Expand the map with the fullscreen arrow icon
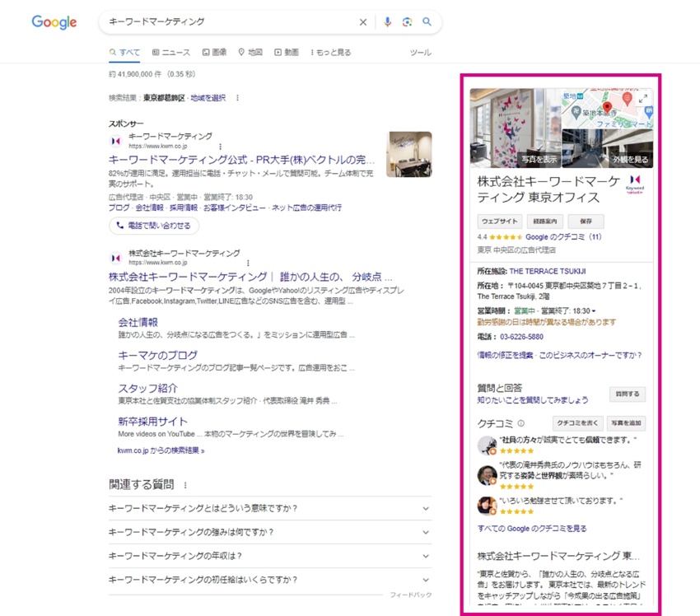Screen dimensions: 700x616 642,99
